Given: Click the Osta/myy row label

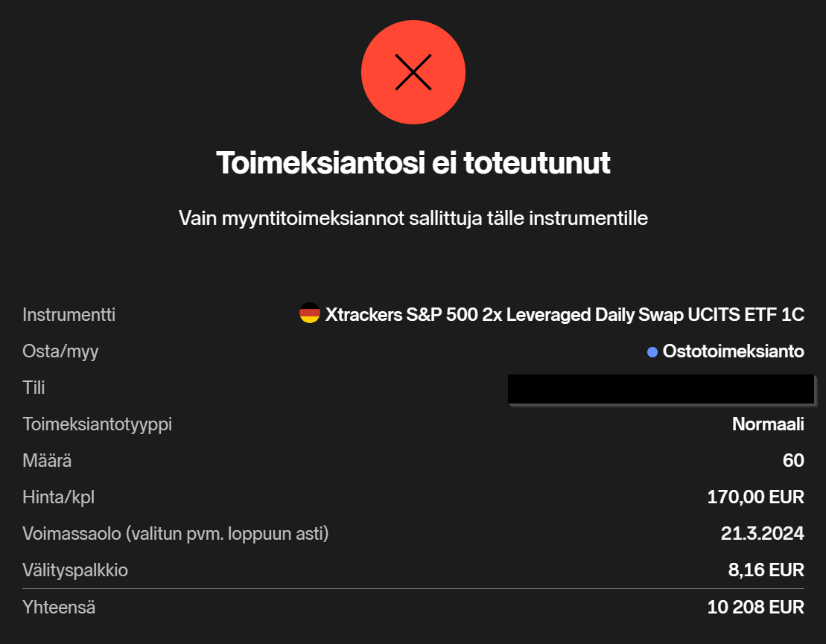Looking at the screenshot, I should [x=60, y=351].
